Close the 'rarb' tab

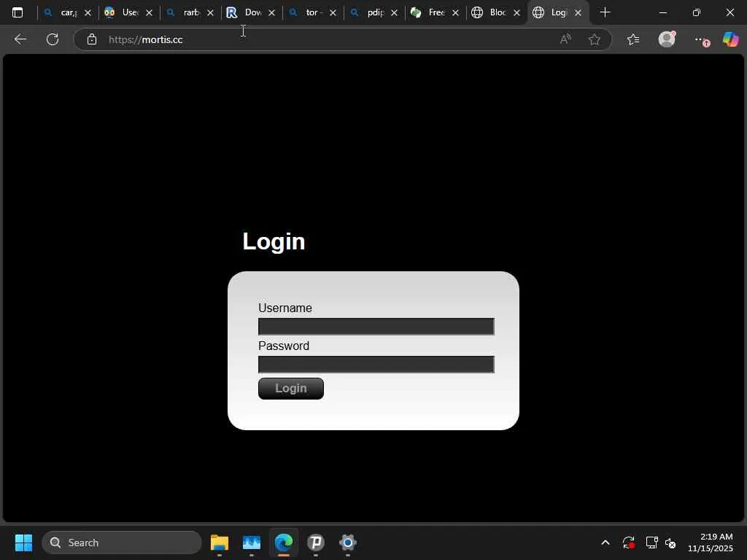211,13
